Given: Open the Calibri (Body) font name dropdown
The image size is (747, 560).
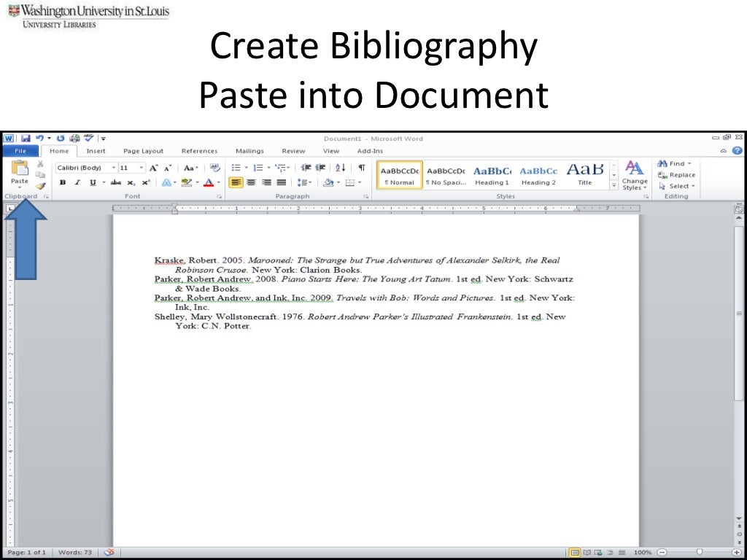Looking at the screenshot, I should point(114,168).
